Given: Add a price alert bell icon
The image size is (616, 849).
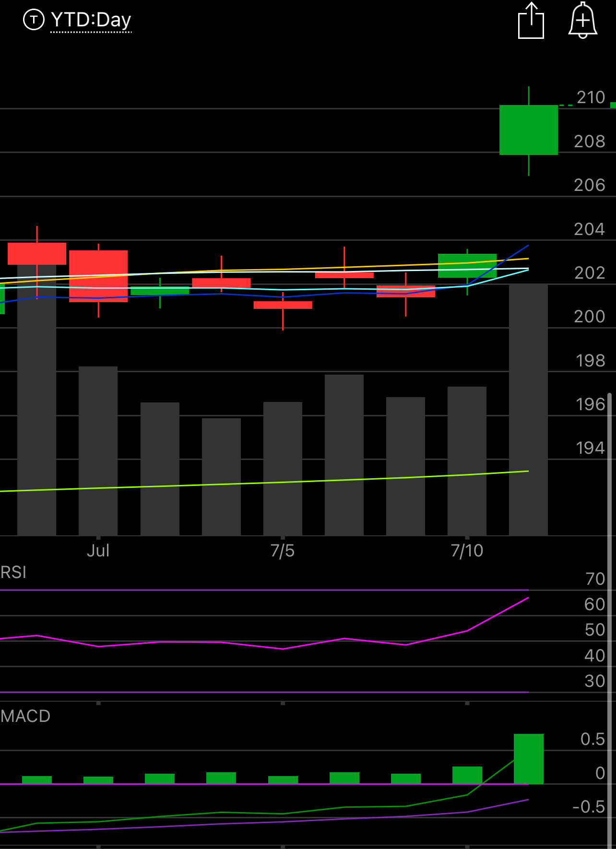Looking at the screenshot, I should [582, 21].
